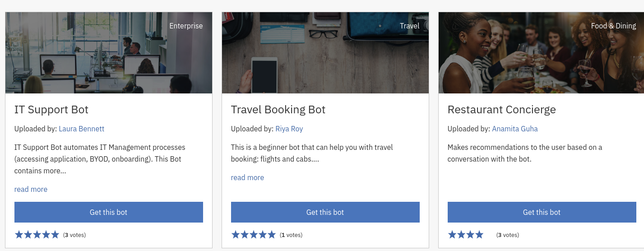Get the IT Support Bot
This screenshot has width=644, height=251.
point(109,212)
